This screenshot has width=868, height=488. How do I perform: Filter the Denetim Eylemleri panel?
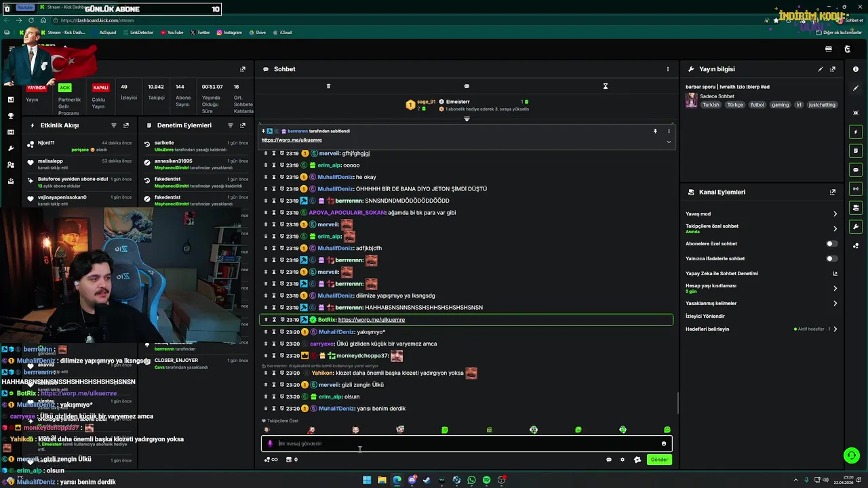coord(230,125)
